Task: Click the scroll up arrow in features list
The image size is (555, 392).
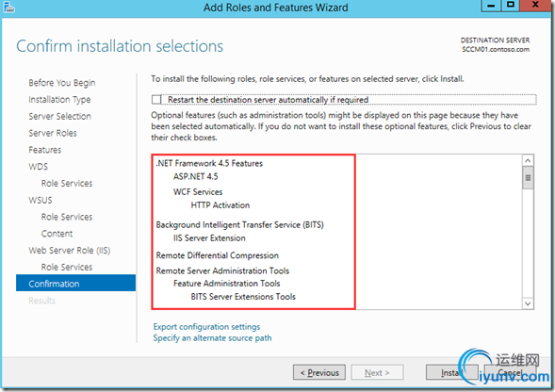Action: click(528, 160)
